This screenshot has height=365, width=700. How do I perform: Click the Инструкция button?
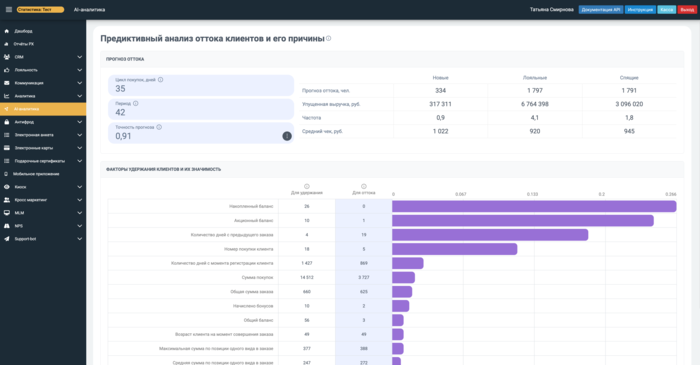point(640,9)
